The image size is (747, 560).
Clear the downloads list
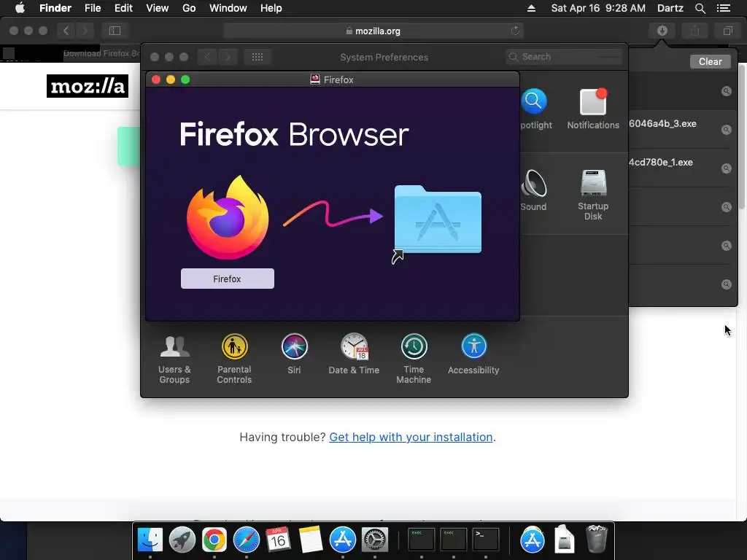tap(710, 61)
